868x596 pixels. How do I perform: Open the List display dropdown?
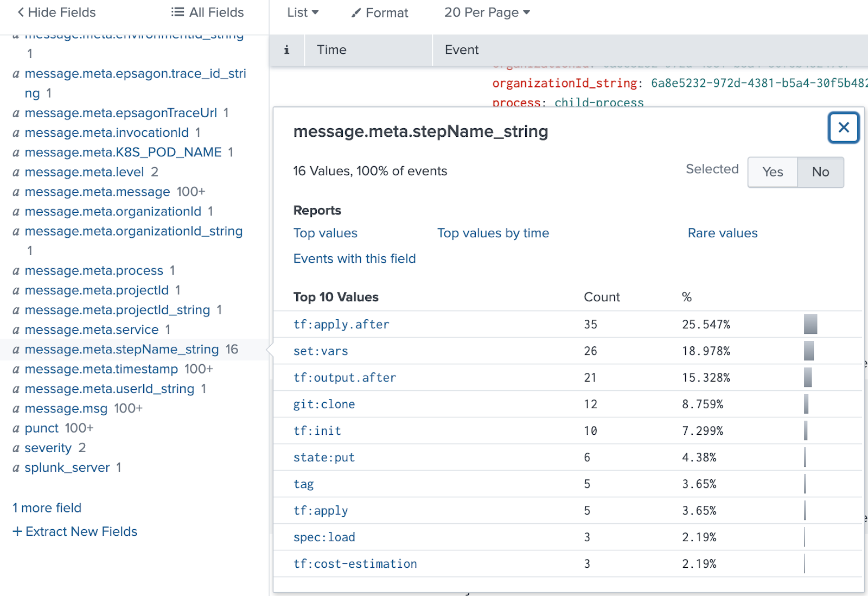coord(303,12)
